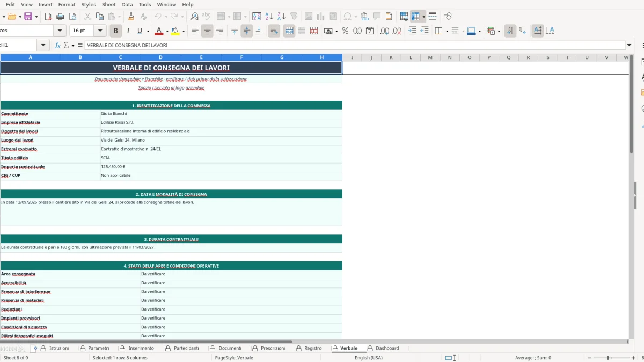Export directly as PDF
Image resolution: width=644 pixels, height=362 pixels.
tap(48, 17)
